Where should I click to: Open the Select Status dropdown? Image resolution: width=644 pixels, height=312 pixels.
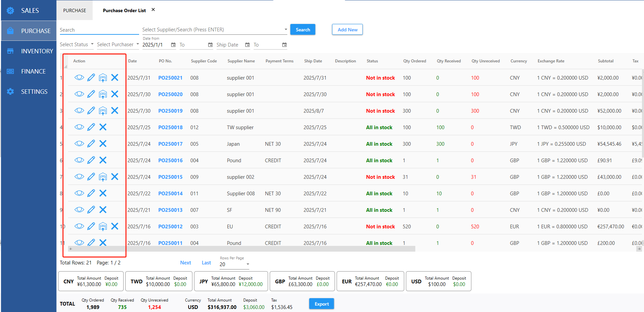tap(76, 45)
